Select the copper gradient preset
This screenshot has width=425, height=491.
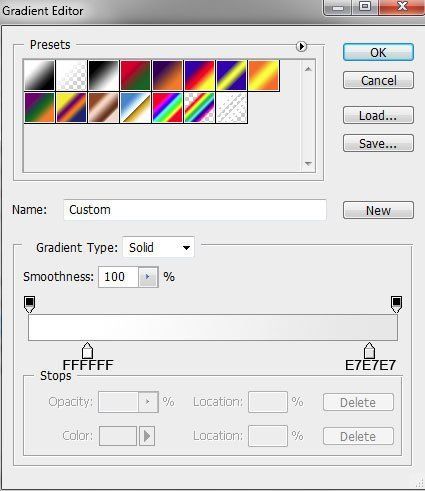[103, 108]
